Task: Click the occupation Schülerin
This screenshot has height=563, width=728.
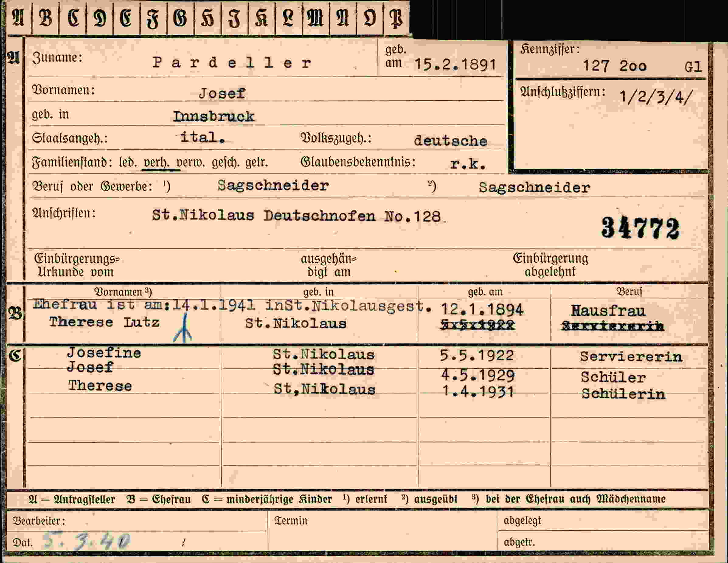Action: coord(623,394)
